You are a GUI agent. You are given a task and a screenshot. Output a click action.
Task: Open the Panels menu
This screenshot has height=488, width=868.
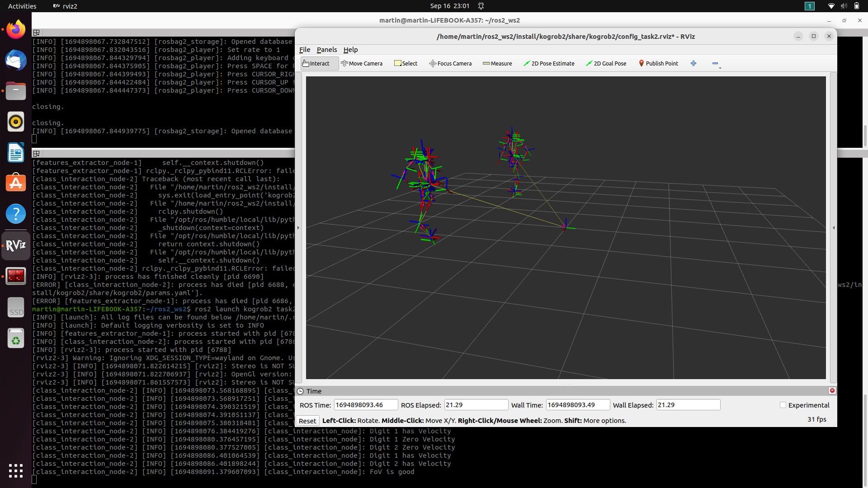(326, 50)
